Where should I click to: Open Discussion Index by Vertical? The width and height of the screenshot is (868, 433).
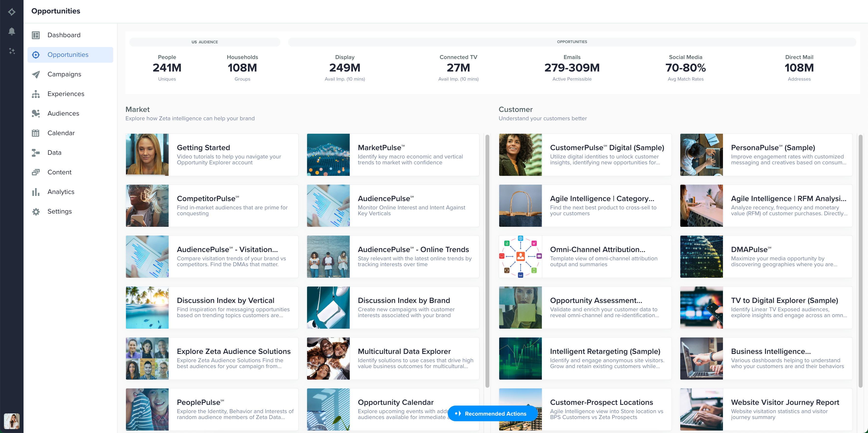212,307
